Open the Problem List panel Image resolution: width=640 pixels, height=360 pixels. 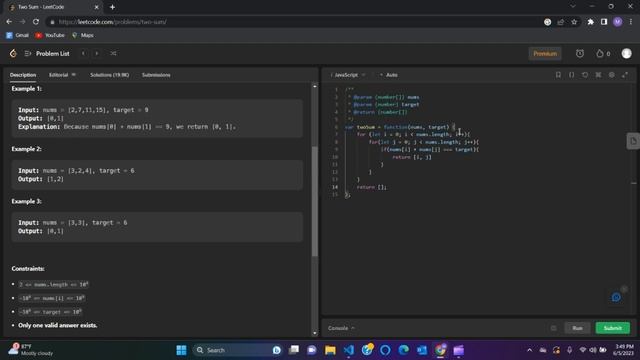click(x=47, y=53)
